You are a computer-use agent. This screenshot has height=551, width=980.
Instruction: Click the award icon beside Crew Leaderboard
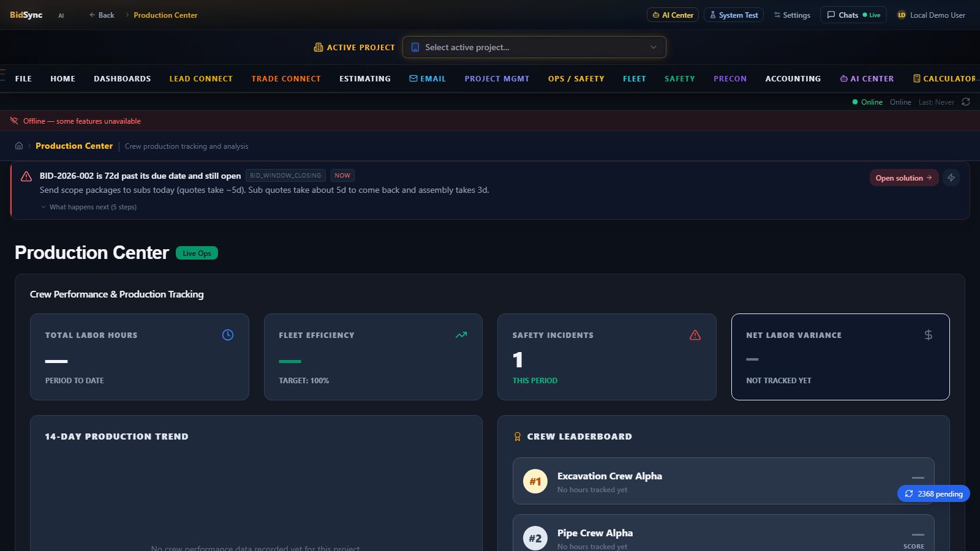pyautogui.click(x=518, y=437)
